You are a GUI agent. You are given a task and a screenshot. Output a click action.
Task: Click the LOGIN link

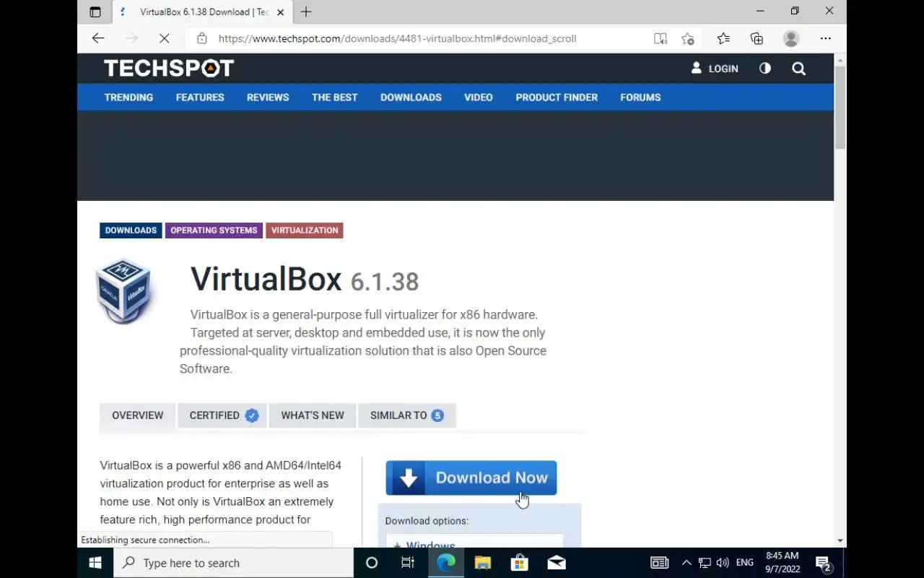coord(715,69)
